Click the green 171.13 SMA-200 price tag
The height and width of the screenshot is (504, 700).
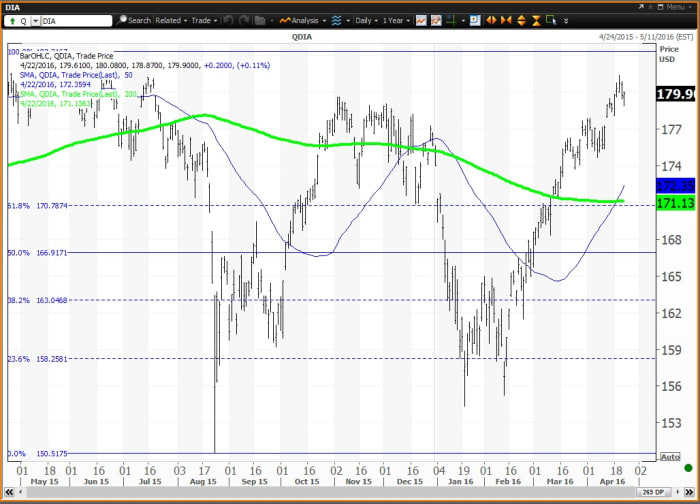(676, 204)
